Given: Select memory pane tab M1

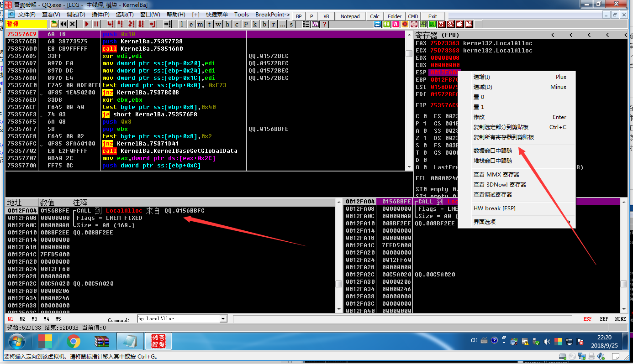Looking at the screenshot, I should pos(11,319).
